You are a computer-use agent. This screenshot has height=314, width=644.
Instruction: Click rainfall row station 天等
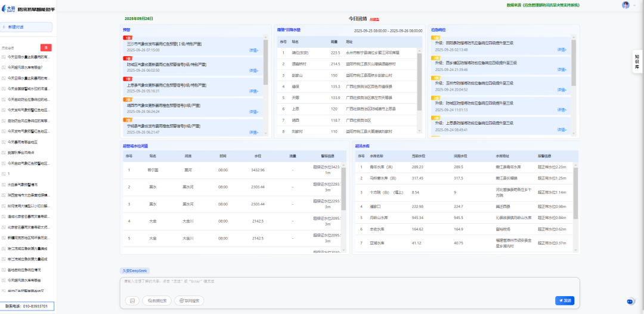296,98
